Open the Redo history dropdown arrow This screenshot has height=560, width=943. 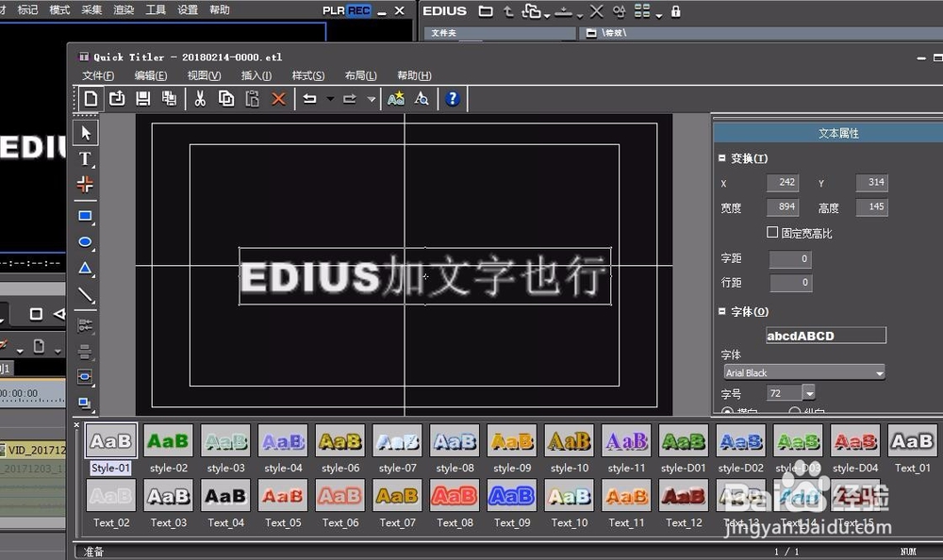(x=371, y=99)
